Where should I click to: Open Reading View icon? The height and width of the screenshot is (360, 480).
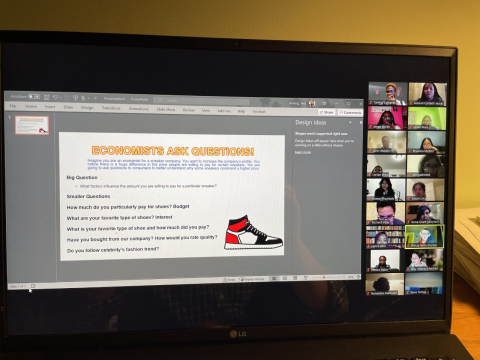tap(295, 278)
